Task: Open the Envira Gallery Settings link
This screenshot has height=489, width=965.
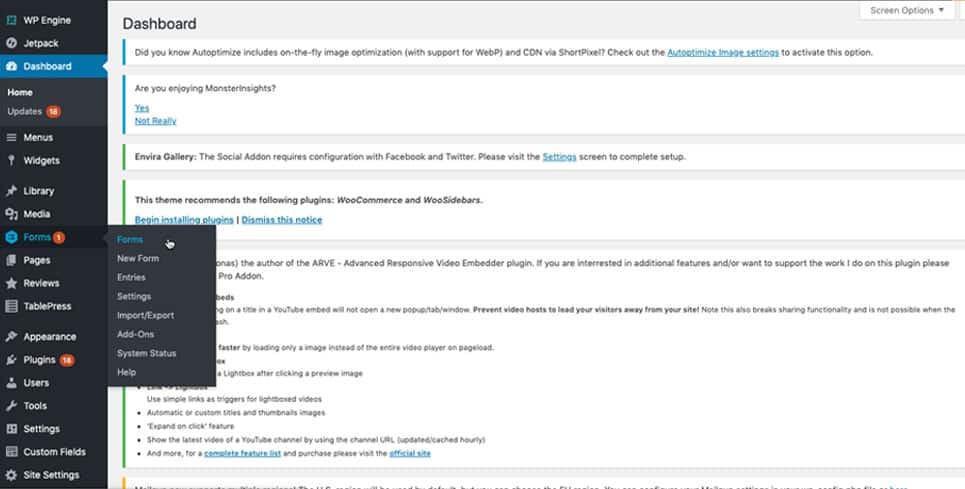Action: (559, 157)
